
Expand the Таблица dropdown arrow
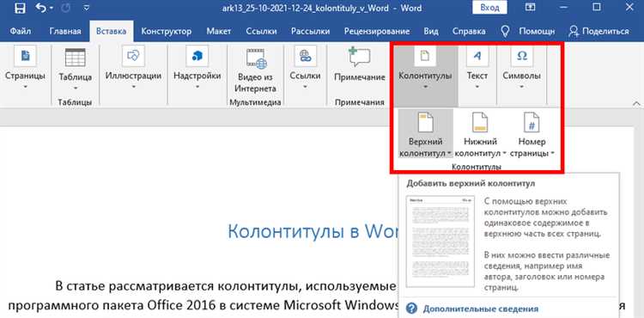coord(76,88)
